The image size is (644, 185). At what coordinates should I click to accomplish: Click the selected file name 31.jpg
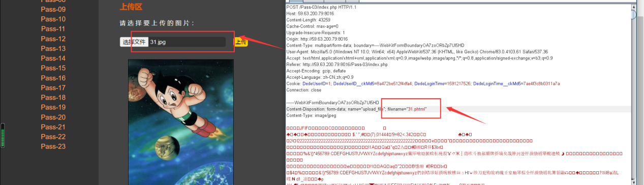coord(158,42)
